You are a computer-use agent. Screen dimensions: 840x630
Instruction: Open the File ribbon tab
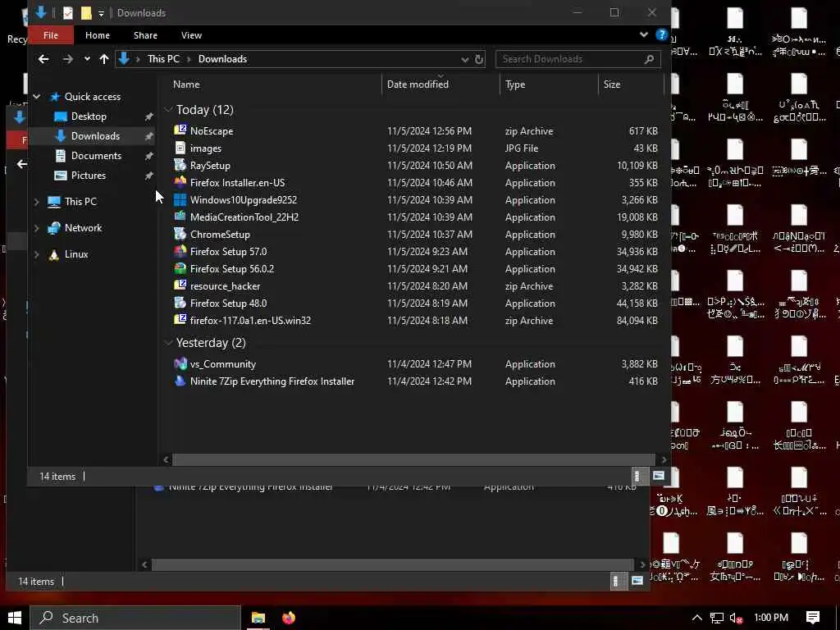tap(50, 34)
